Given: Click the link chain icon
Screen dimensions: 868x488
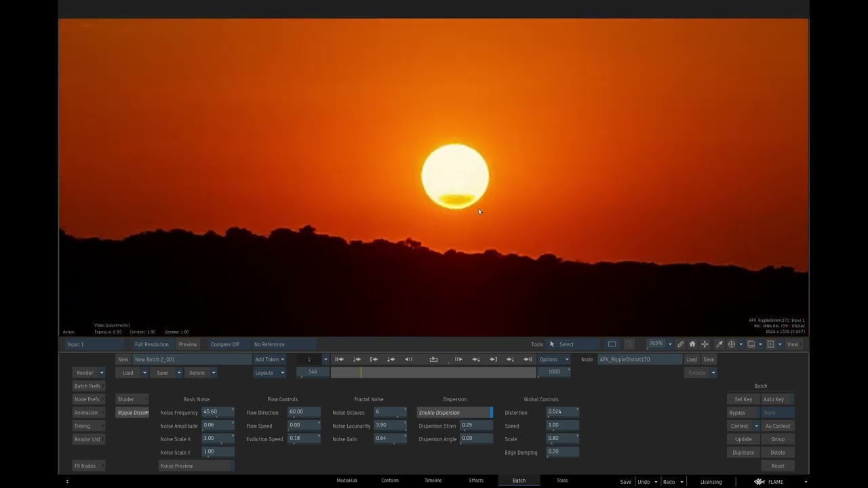Looking at the screenshot, I should coord(680,344).
